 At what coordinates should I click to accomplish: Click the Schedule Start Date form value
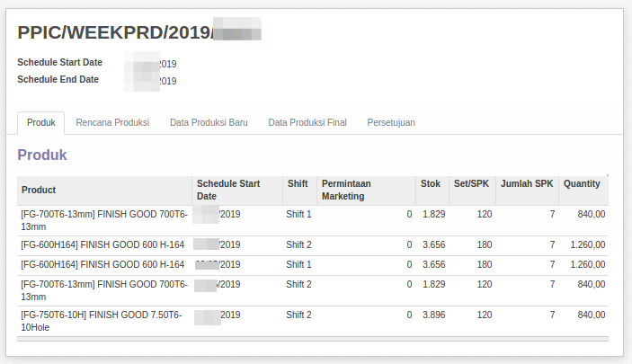(x=155, y=64)
